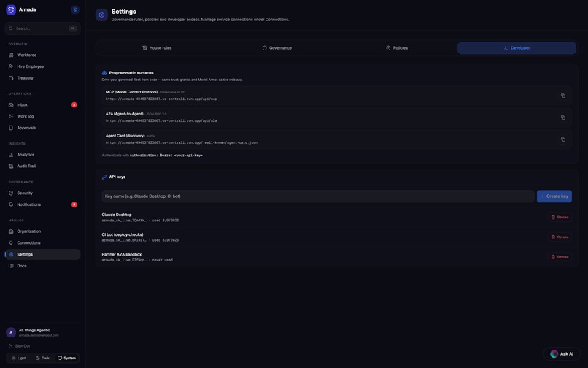
Task: Click the Inbox tray icon
Action: click(11, 104)
